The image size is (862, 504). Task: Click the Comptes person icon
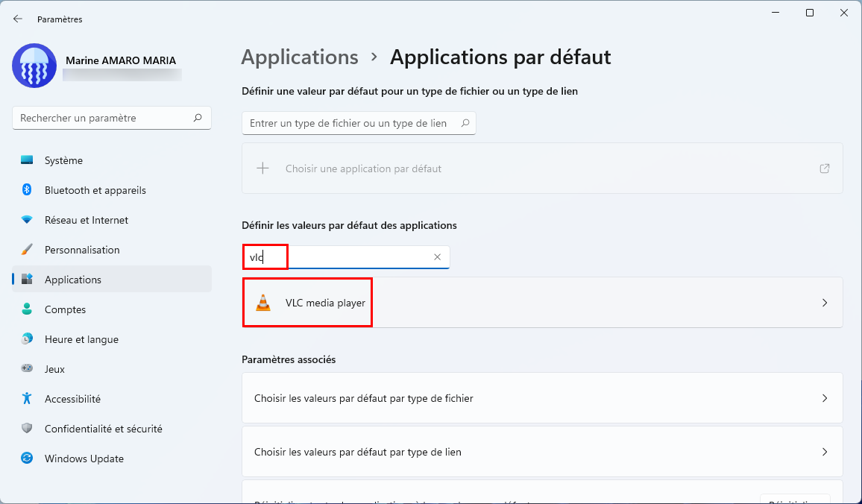[26, 309]
